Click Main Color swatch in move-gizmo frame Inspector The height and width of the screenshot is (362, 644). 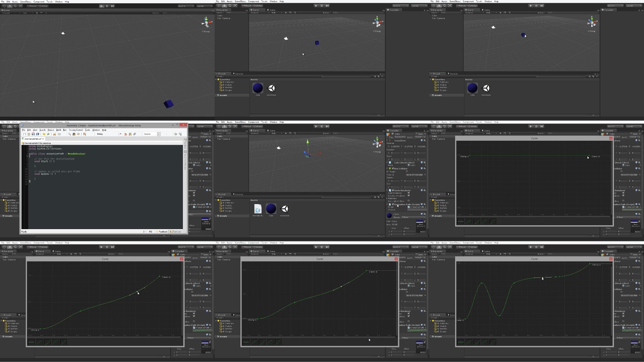[419, 221]
